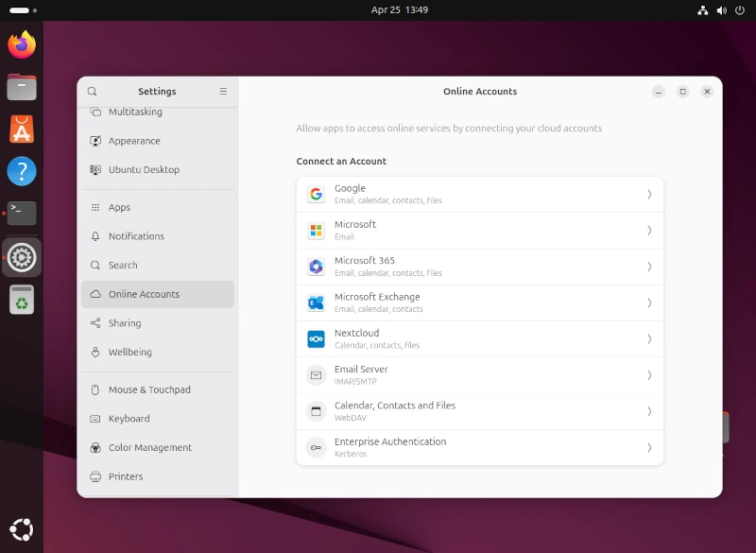The width and height of the screenshot is (756, 553).
Task: Go to Appearance settings
Action: tap(158, 141)
